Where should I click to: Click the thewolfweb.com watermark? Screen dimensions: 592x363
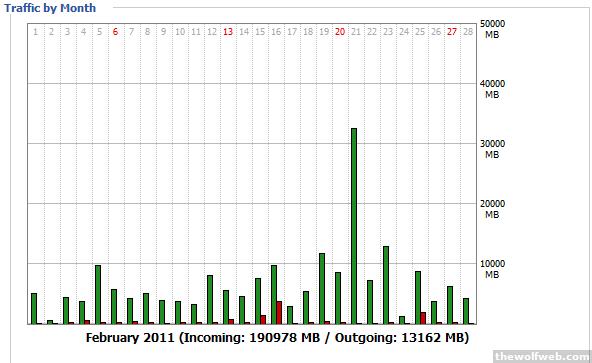tap(542, 356)
